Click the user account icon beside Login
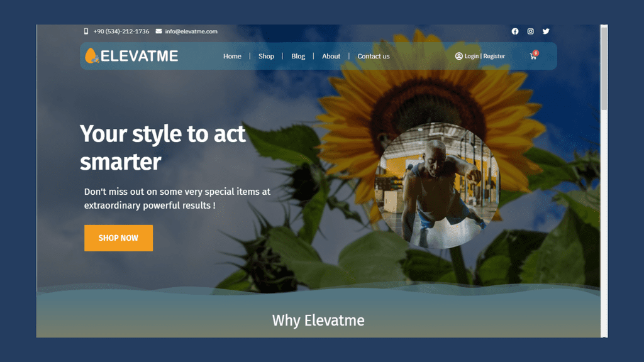The width and height of the screenshot is (644, 362). [x=458, y=56]
